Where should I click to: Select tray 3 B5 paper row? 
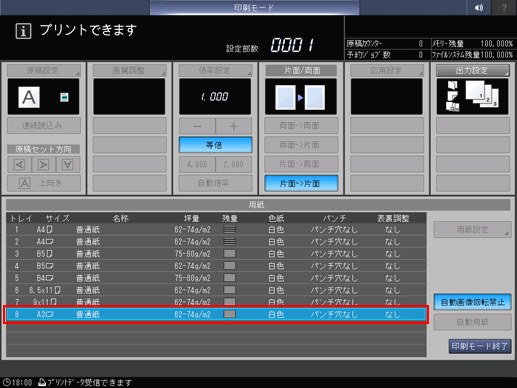[x=216, y=254]
